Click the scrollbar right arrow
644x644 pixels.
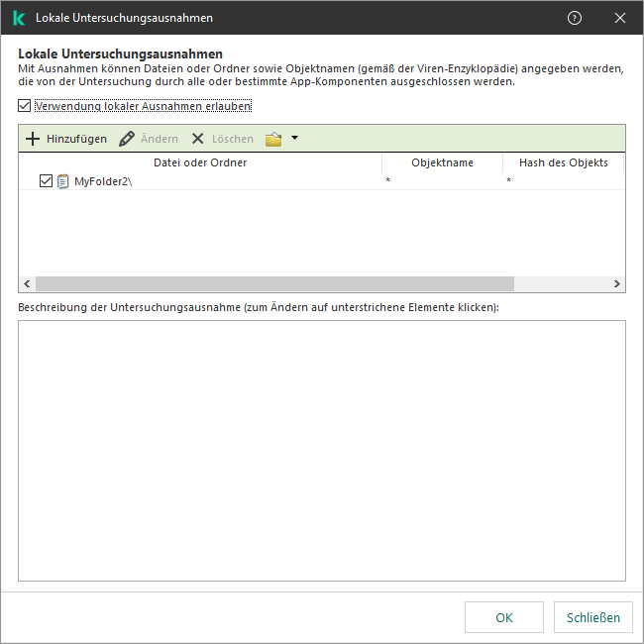coord(617,284)
